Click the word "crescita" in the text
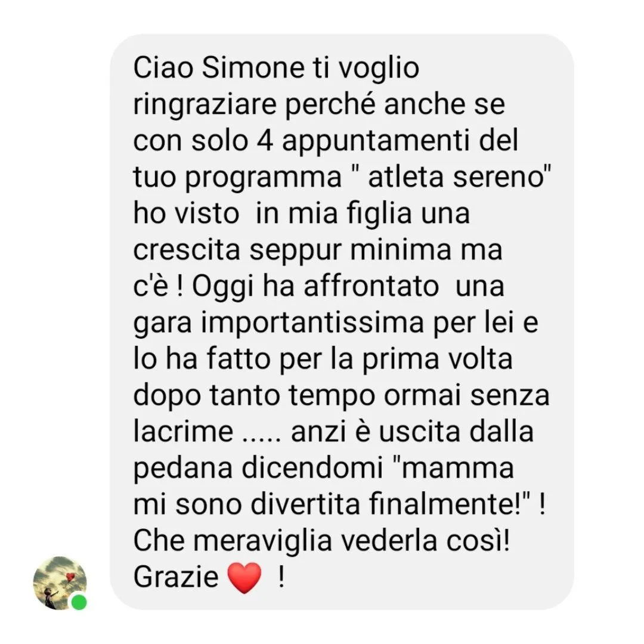Image resolution: width=644 pixels, height=644 pixels. (x=187, y=250)
